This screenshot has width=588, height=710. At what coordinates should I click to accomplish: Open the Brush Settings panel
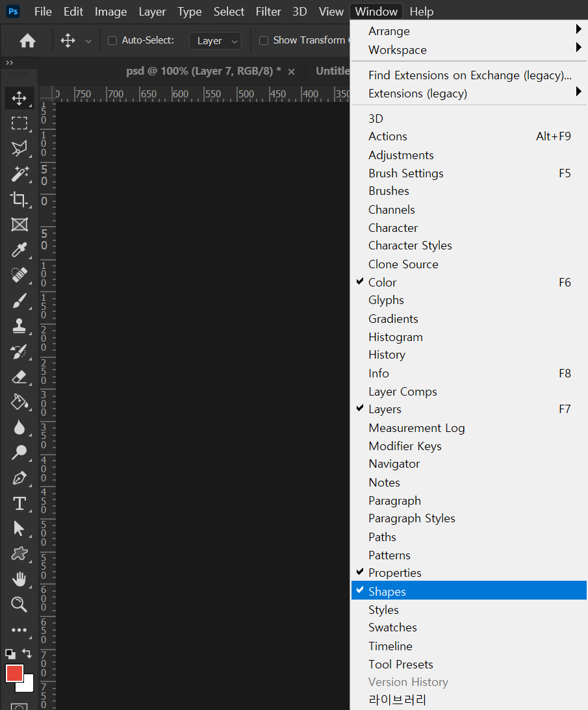pos(469,173)
